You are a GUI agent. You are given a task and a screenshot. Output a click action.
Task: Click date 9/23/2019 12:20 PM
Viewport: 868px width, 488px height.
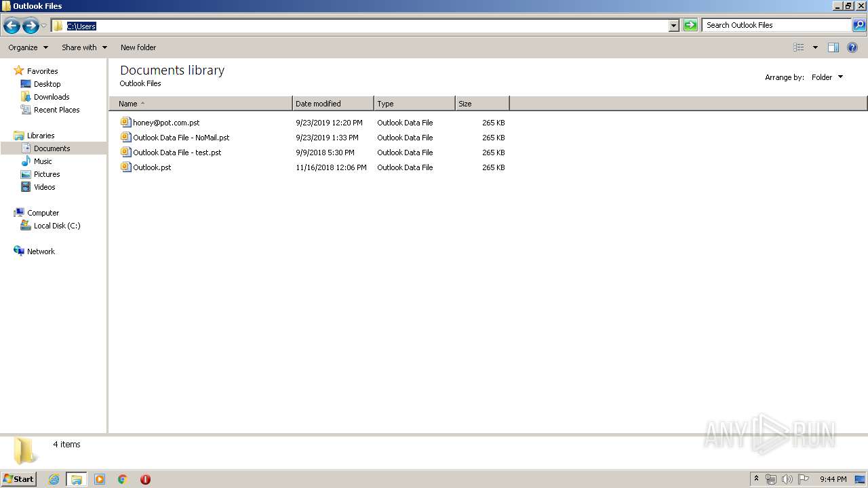tap(329, 123)
